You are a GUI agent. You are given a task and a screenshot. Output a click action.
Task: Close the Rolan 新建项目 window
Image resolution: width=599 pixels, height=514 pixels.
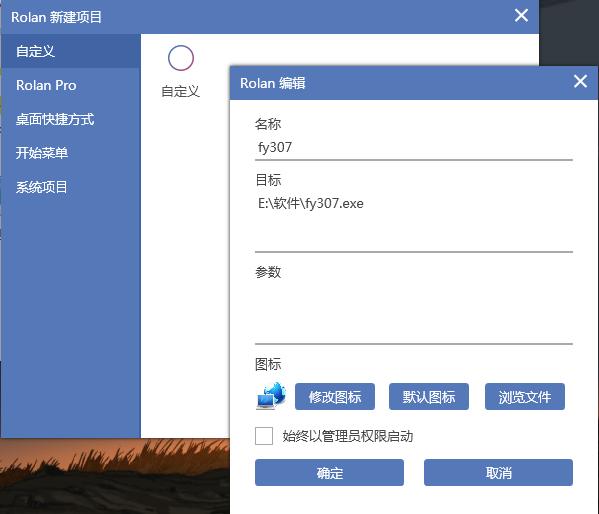point(521,16)
